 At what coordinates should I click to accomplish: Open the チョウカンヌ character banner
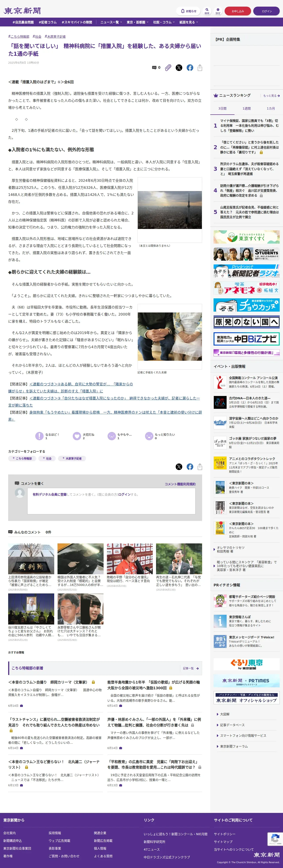click(x=246, y=305)
